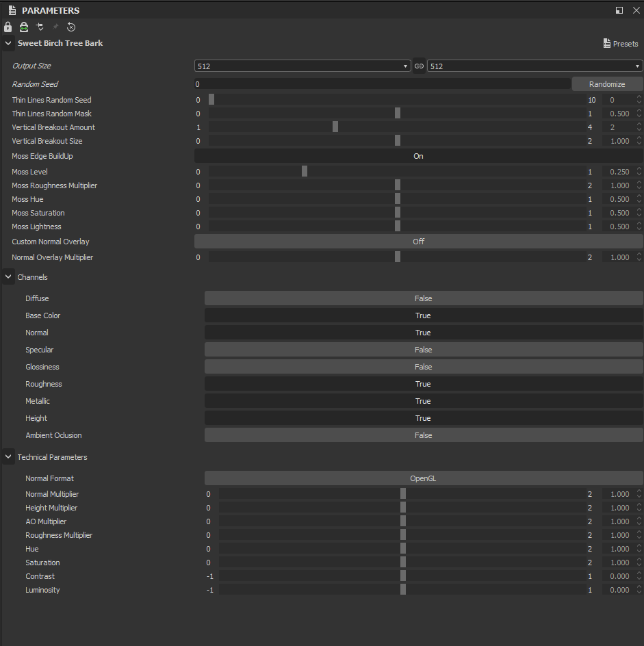Collapse the Technical Parameters section
Screen dimensions: 644x646
8,457
